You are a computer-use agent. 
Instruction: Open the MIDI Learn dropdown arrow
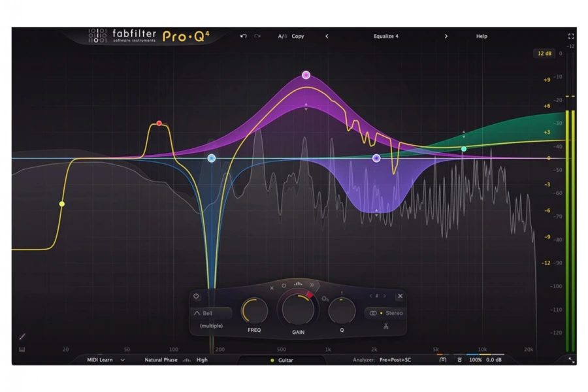pyautogui.click(x=123, y=360)
